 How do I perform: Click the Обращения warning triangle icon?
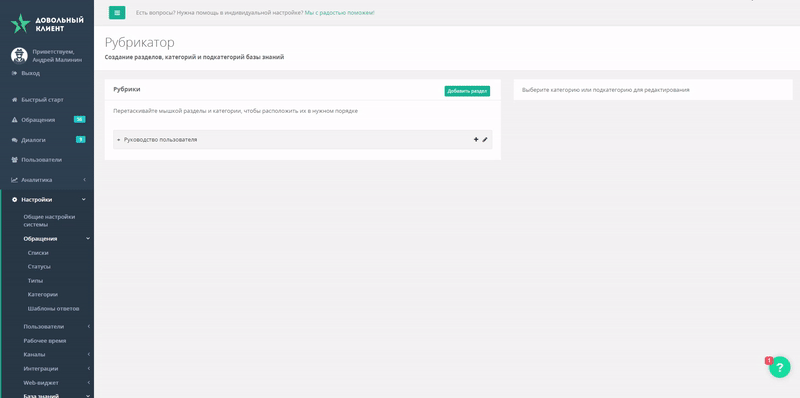click(15, 120)
